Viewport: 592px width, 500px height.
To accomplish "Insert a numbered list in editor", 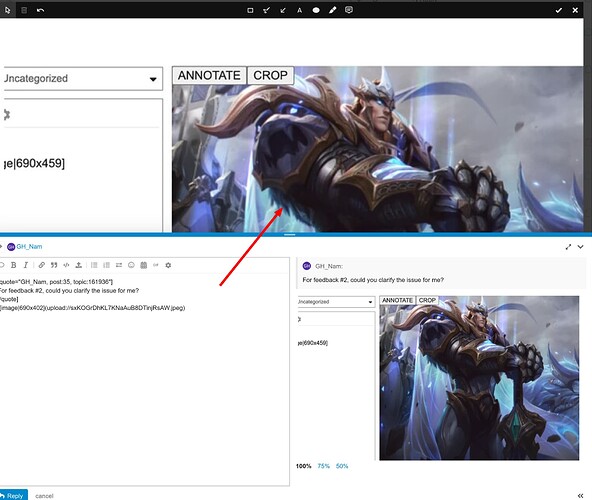I will (x=106, y=265).
